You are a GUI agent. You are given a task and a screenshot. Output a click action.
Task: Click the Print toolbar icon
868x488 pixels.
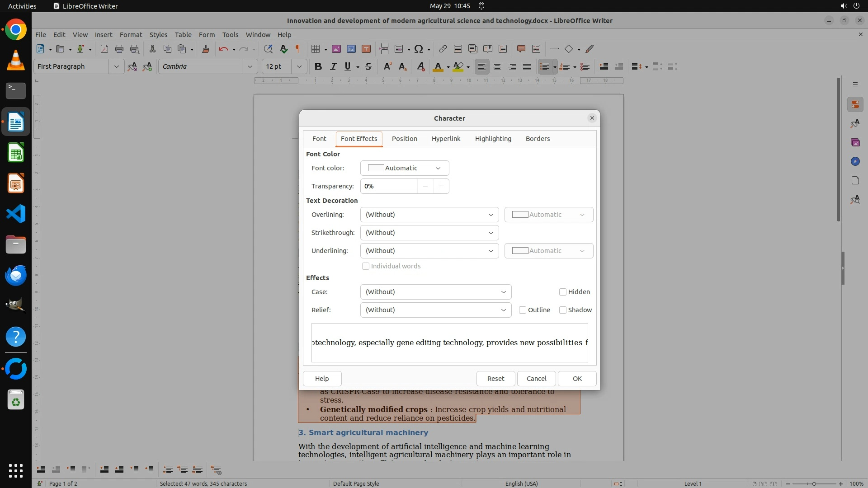point(119,49)
